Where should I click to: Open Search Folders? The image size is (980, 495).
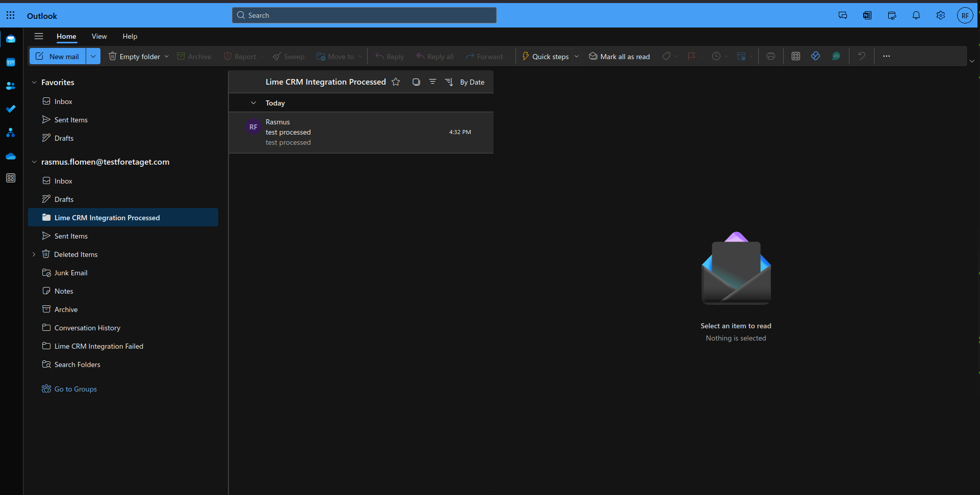tap(123, 364)
